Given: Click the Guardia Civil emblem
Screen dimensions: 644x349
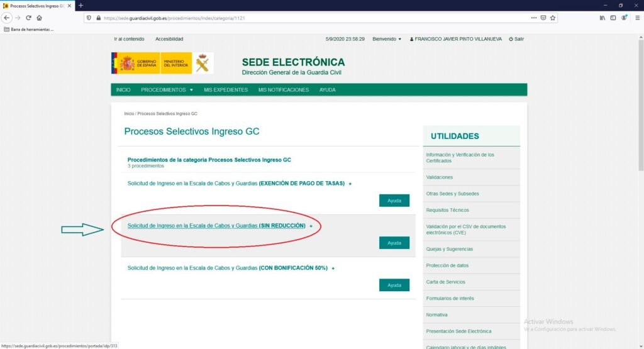Looking at the screenshot, I should click(203, 64).
